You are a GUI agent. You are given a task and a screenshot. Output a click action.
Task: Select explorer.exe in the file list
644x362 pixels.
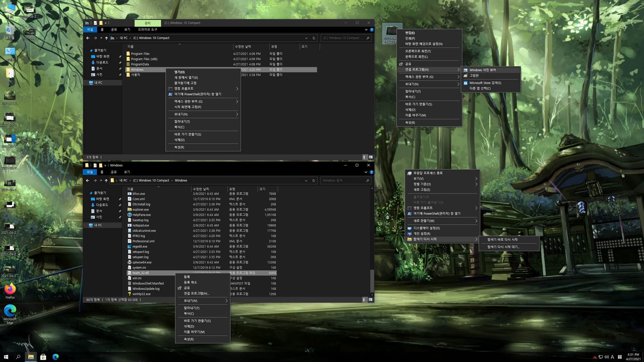point(141,209)
